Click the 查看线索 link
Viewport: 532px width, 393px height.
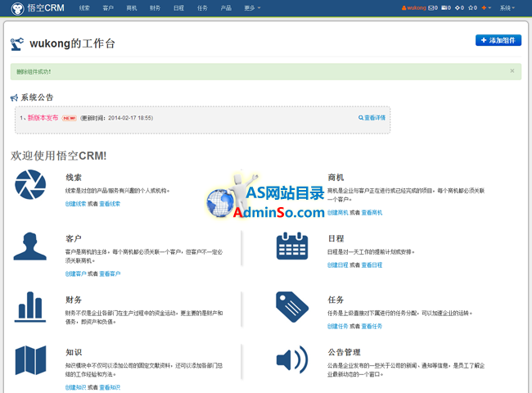(110, 204)
